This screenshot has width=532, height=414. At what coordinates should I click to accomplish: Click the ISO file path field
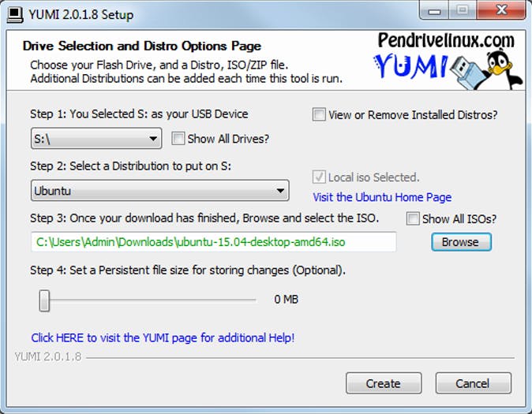pyautogui.click(x=213, y=242)
